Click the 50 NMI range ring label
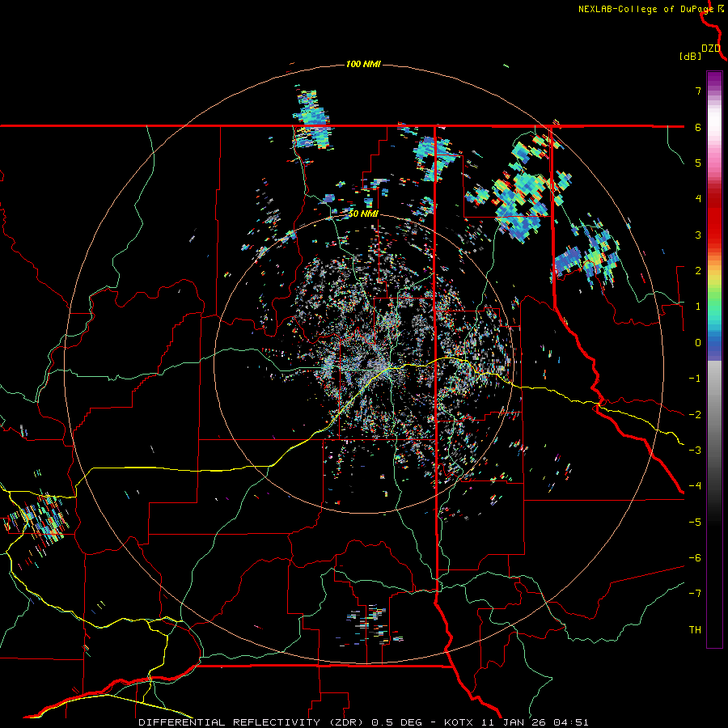This screenshot has height=728, width=728. click(363, 214)
